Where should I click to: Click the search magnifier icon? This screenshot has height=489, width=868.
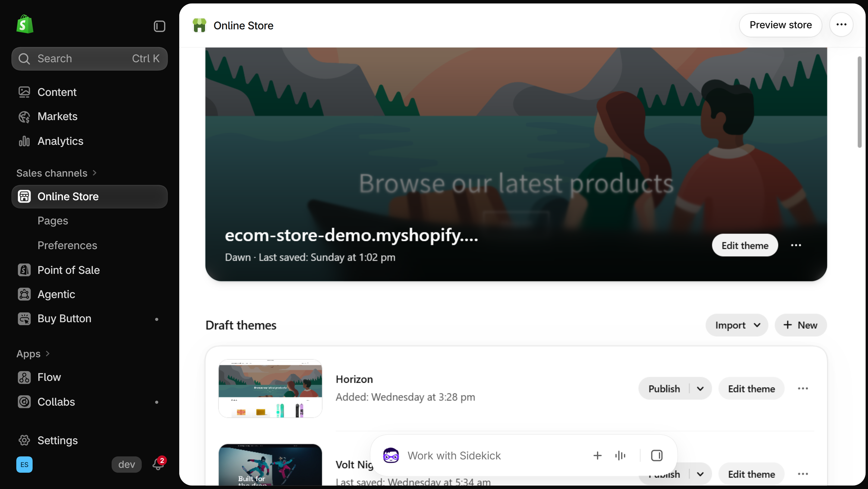[24, 59]
